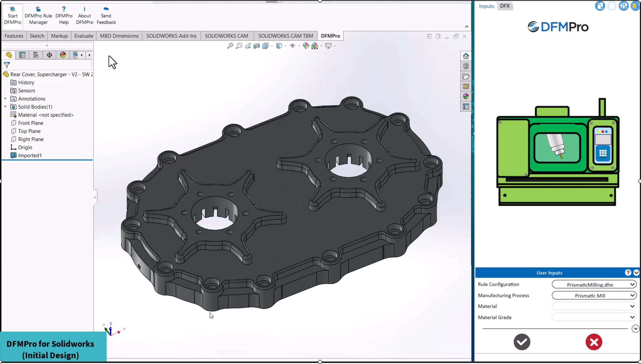This screenshot has height=364, width=641.
Task: Switch to the Features tab
Action: pyautogui.click(x=14, y=36)
